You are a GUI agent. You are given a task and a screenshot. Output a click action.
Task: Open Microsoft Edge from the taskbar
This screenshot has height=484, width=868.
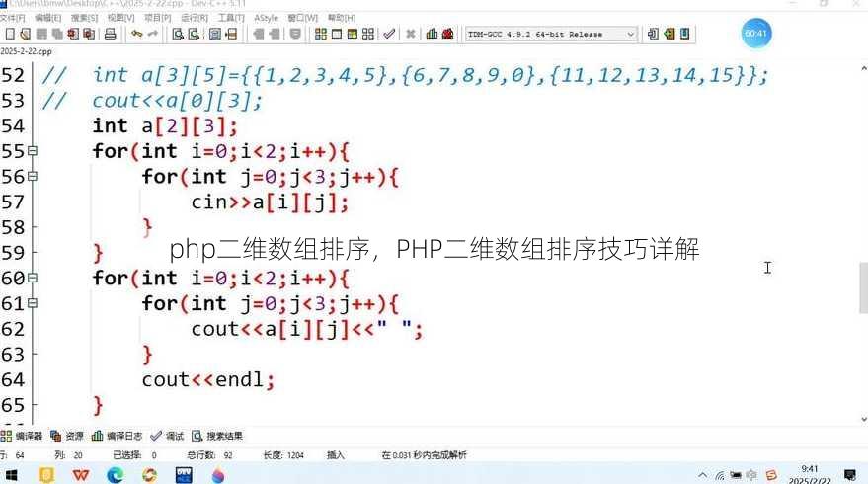116,475
